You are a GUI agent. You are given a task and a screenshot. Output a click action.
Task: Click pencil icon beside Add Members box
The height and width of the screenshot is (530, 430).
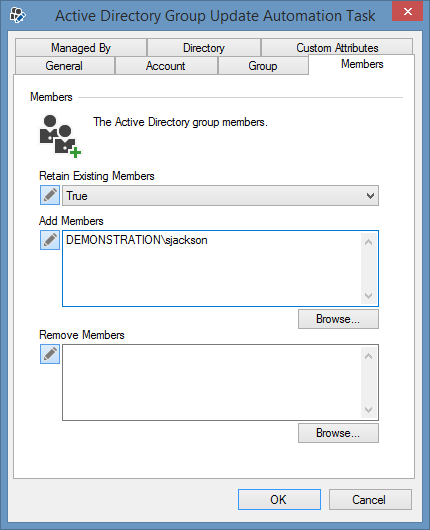(50, 240)
